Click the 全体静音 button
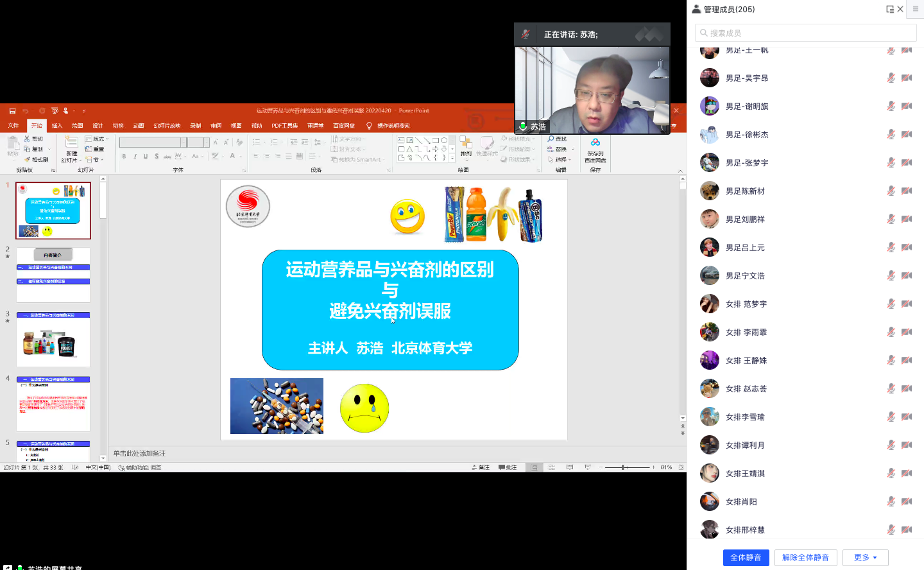Screen dimensions: 924x570 tap(746, 557)
